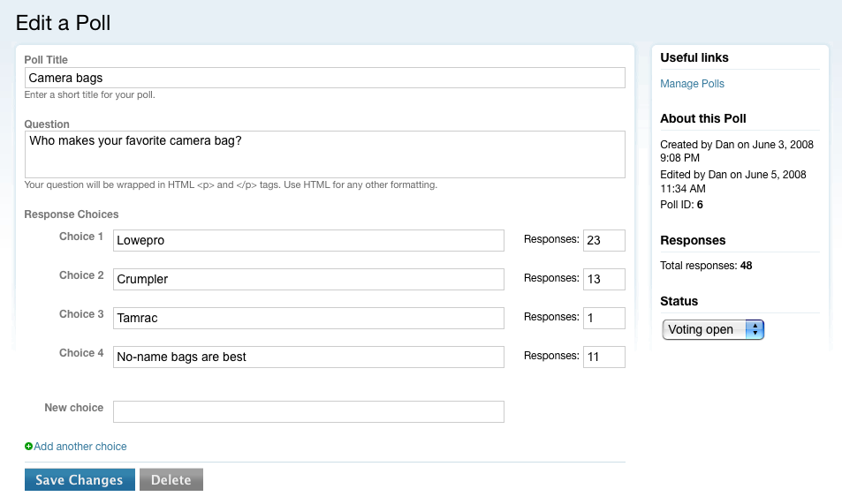Click into the Question text area
This screenshot has height=504, width=842.
point(324,154)
